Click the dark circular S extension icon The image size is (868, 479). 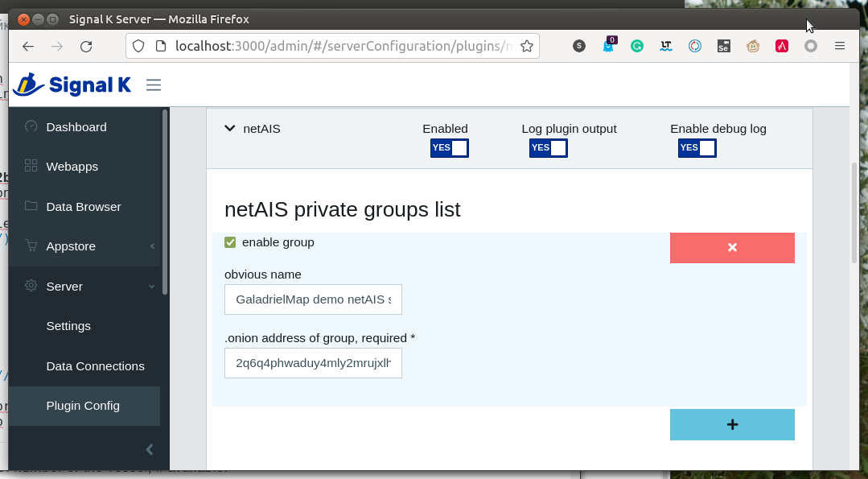(x=579, y=46)
